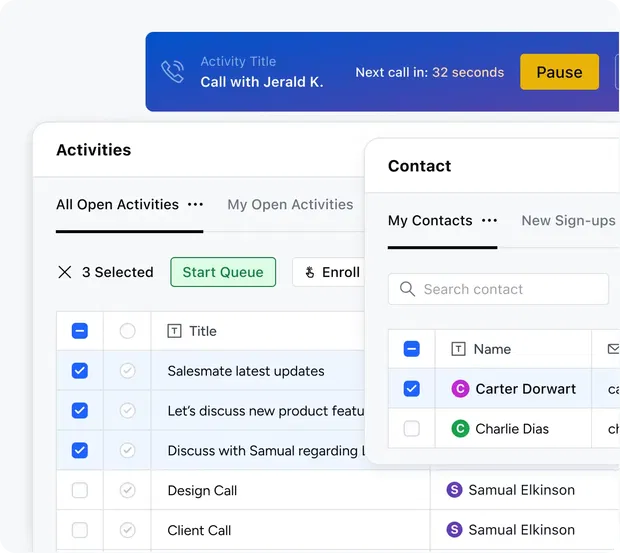Click Samual Elkinson avatar in Design Call row
620x553 pixels.
tap(454, 490)
